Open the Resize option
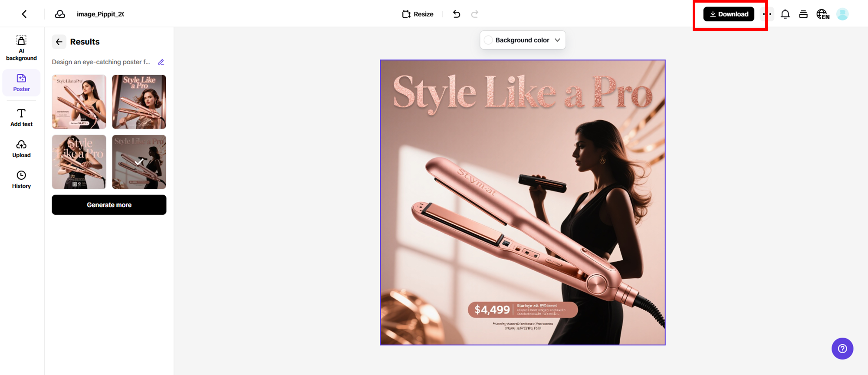Screen dimensions: 868x375 418,14
